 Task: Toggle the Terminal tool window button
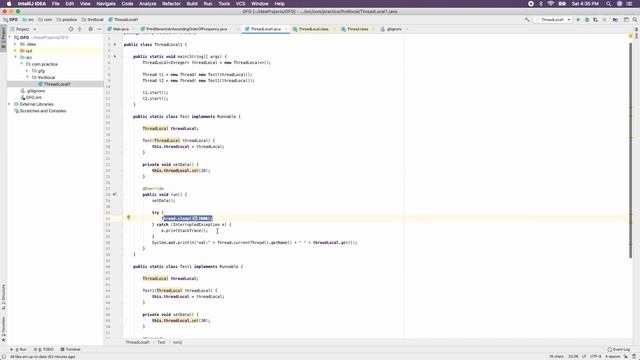(x=70, y=349)
